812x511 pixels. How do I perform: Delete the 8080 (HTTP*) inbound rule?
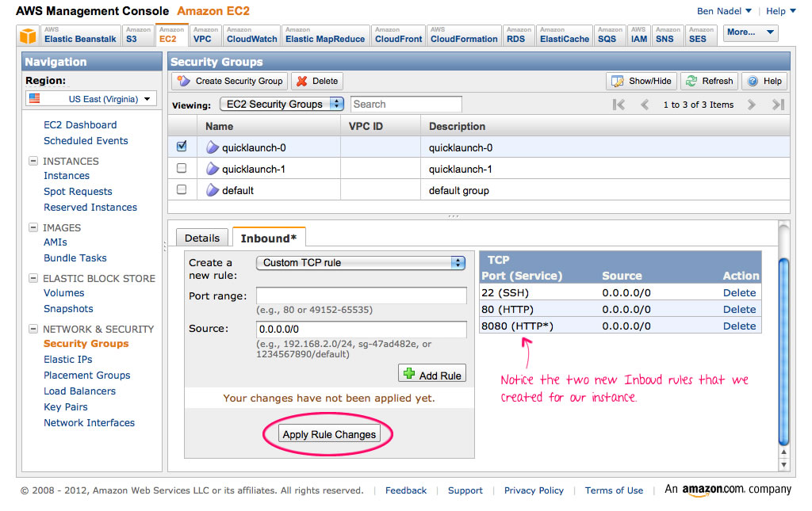click(739, 326)
